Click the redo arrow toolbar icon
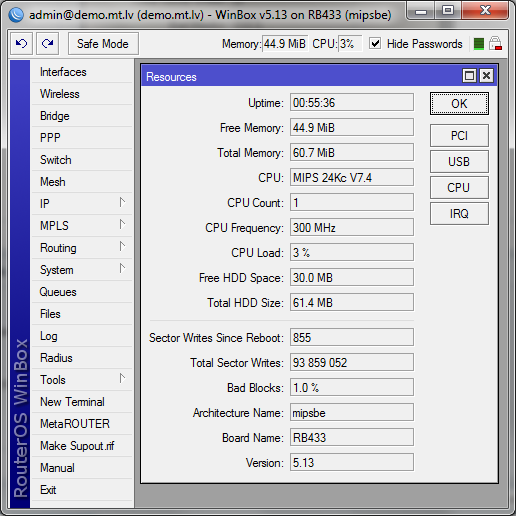The image size is (516, 516). point(48,44)
